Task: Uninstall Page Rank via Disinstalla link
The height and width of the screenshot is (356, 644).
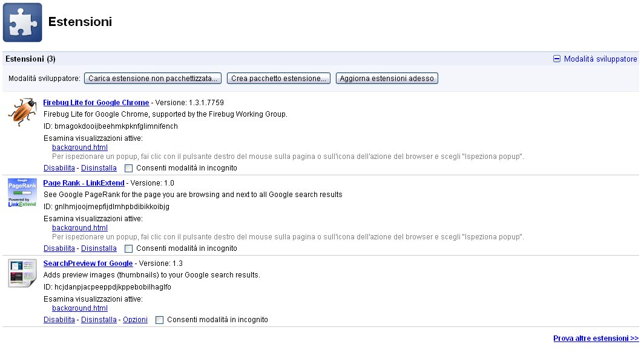Action: 99,248
